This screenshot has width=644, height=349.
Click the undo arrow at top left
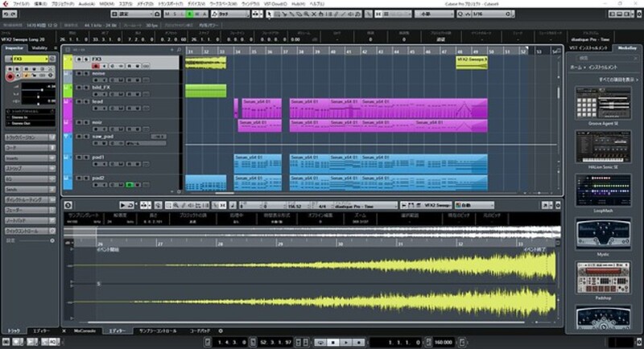[x=6, y=14]
